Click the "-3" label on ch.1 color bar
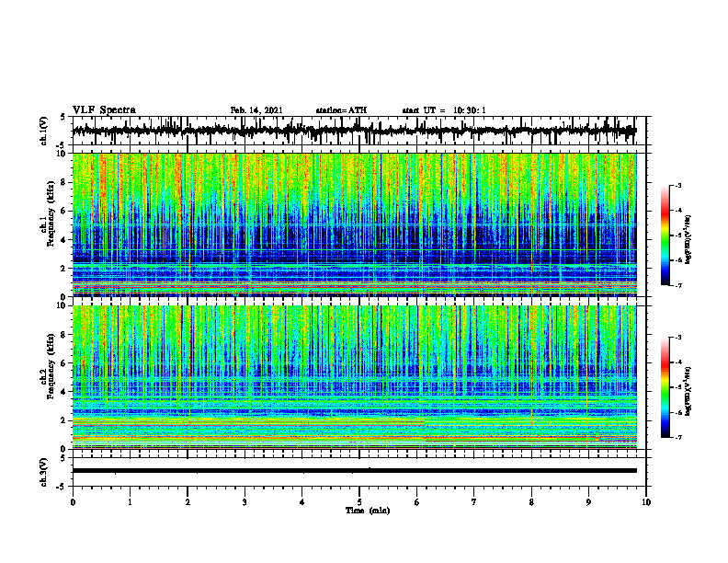The width and height of the screenshot is (728, 563). 678,185
